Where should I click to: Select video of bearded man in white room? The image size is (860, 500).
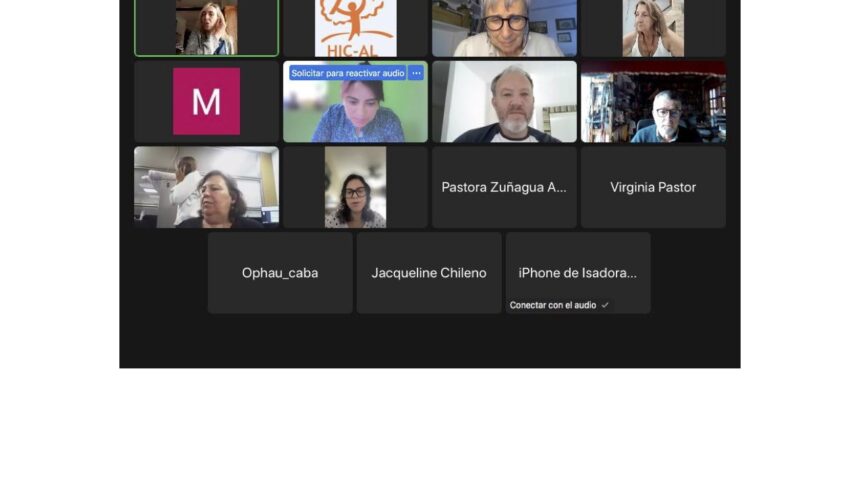point(504,101)
